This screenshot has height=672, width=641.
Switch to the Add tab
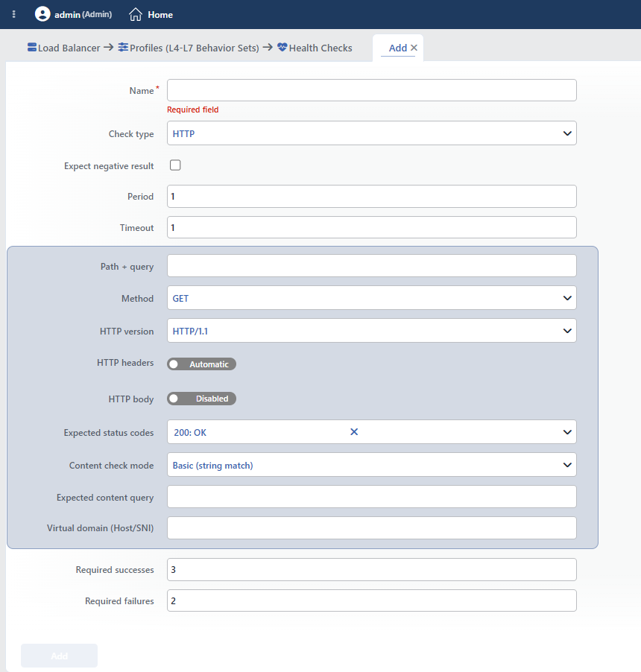click(x=398, y=48)
